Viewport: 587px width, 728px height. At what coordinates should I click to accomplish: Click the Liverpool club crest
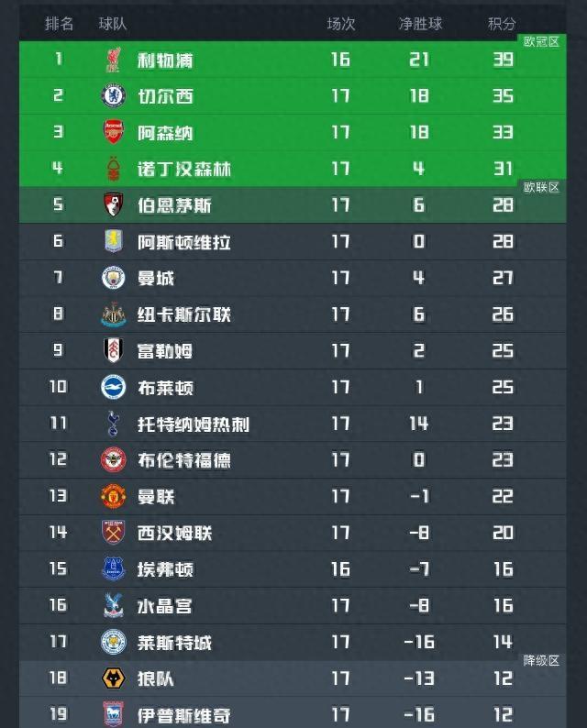tap(113, 61)
